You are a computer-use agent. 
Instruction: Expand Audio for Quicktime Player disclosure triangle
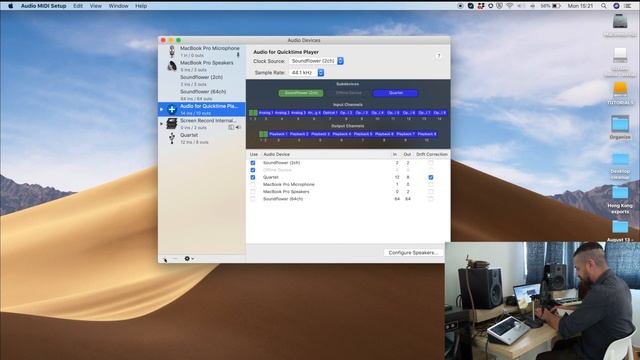[x=162, y=109]
